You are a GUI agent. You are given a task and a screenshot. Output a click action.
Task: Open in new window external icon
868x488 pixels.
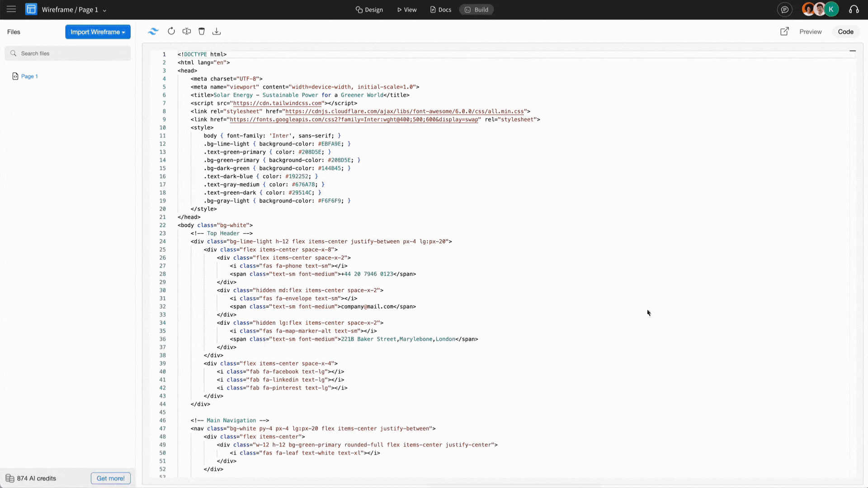(x=785, y=31)
